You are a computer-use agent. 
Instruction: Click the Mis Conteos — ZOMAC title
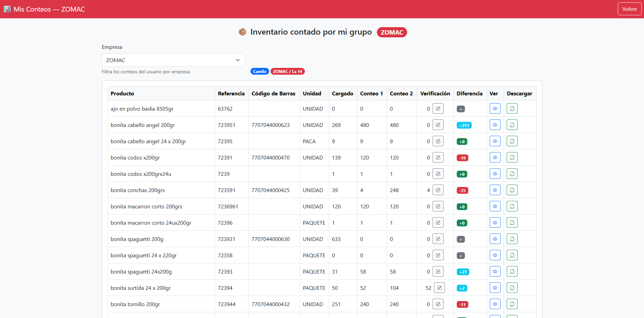[49, 9]
